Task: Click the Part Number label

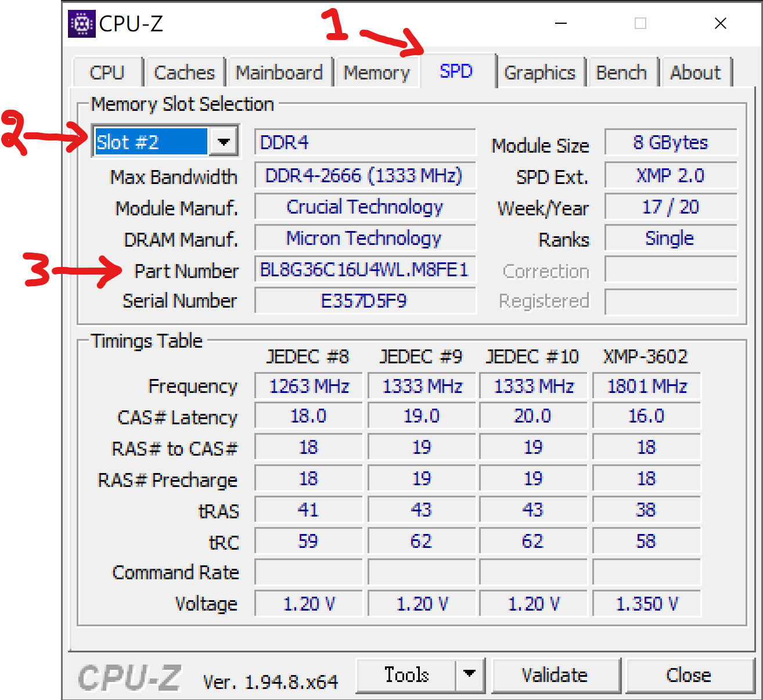Action: pyautogui.click(x=186, y=271)
